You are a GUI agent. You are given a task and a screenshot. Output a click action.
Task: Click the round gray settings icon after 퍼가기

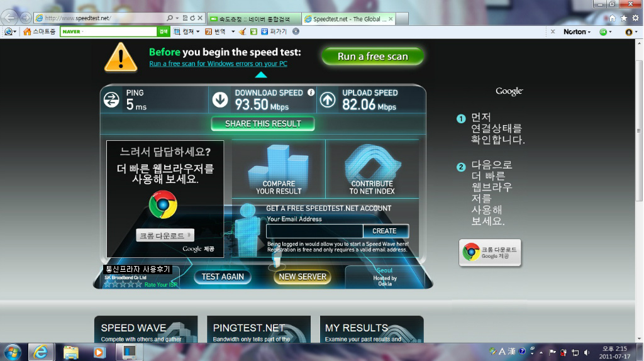[x=296, y=31]
